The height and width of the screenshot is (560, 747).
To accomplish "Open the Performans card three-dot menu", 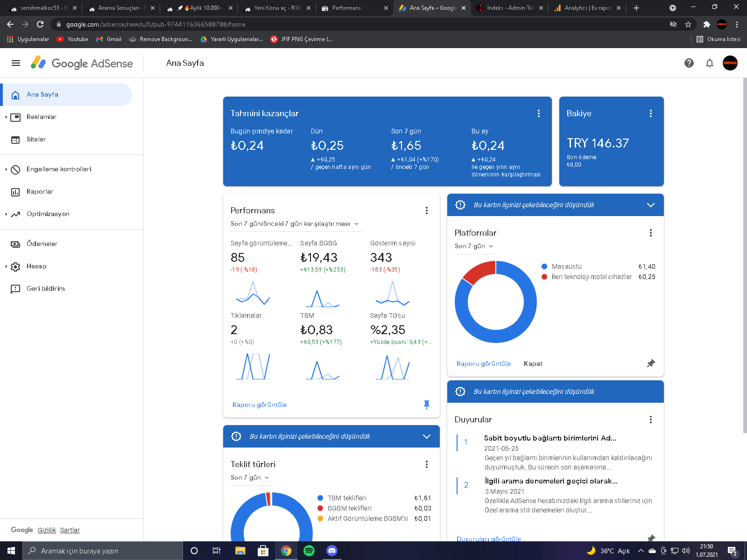I will (427, 210).
